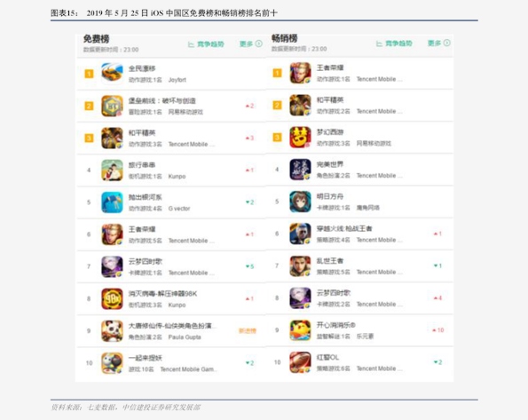Select the 免费榜 chart heading
Viewport: 528px width, 420px height.
tap(97, 39)
